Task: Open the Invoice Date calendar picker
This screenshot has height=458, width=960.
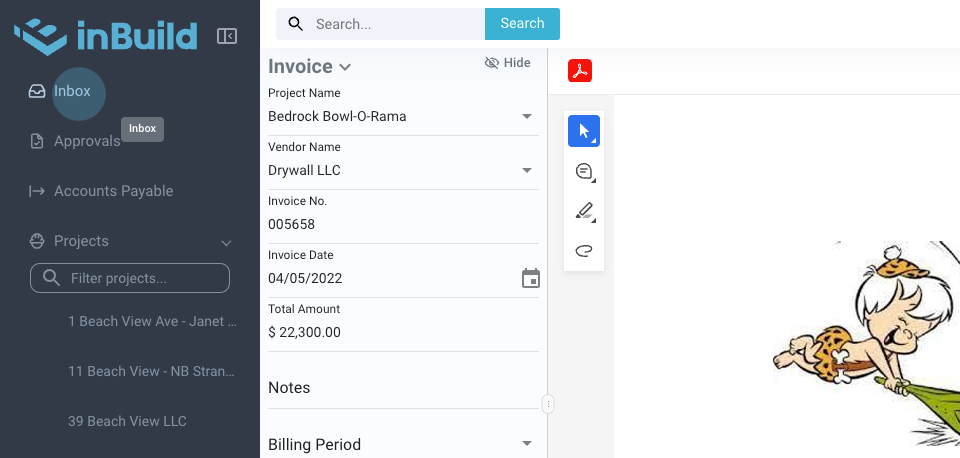Action: click(531, 278)
